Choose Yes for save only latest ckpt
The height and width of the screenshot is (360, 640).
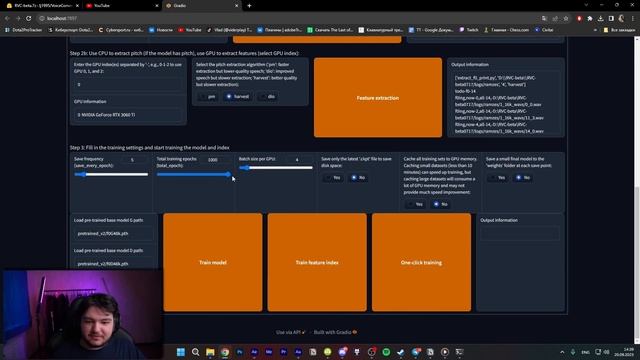click(x=333, y=178)
